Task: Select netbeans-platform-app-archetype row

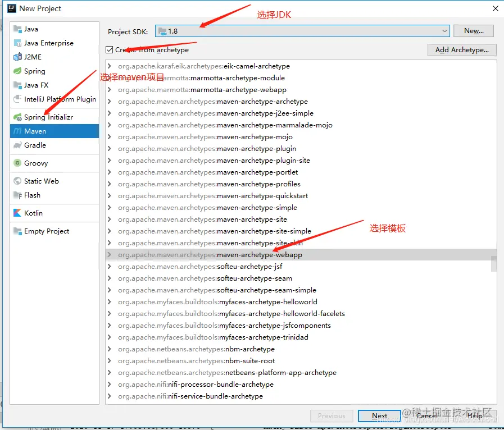Action: [x=301, y=373]
